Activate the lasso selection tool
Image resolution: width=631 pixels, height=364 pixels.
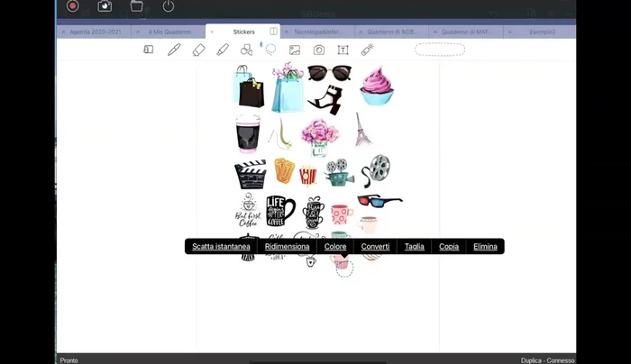click(270, 50)
